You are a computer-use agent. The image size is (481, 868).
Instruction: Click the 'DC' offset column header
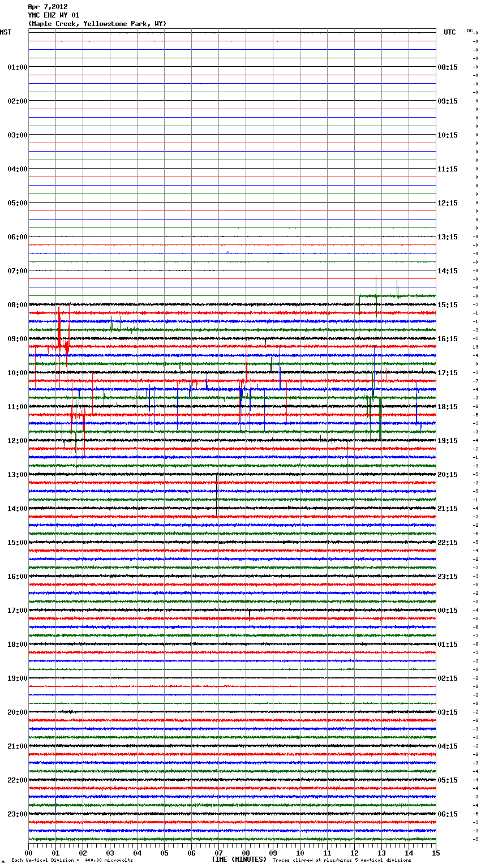pos(470,31)
